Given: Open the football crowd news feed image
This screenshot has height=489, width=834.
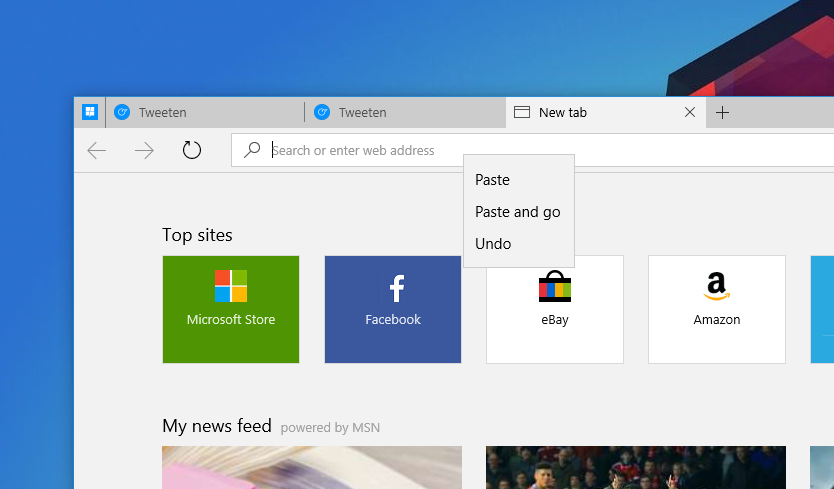Looking at the screenshot, I should pyautogui.click(x=636, y=467).
